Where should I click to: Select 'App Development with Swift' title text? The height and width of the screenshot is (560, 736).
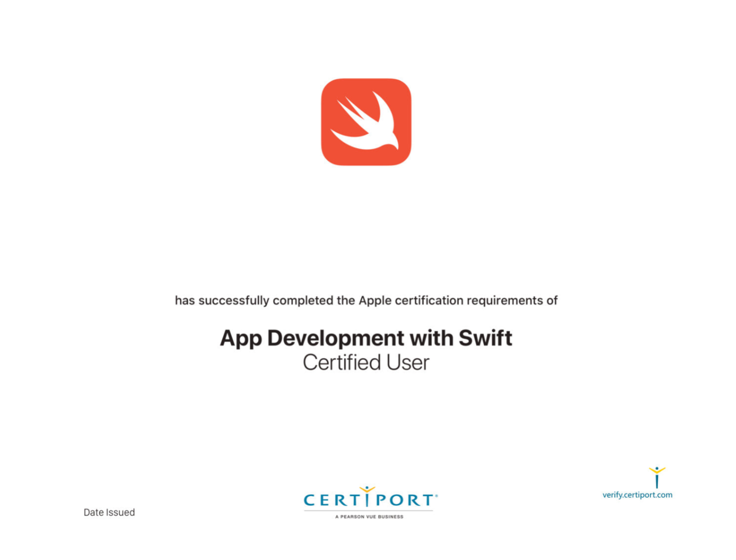[x=366, y=338]
